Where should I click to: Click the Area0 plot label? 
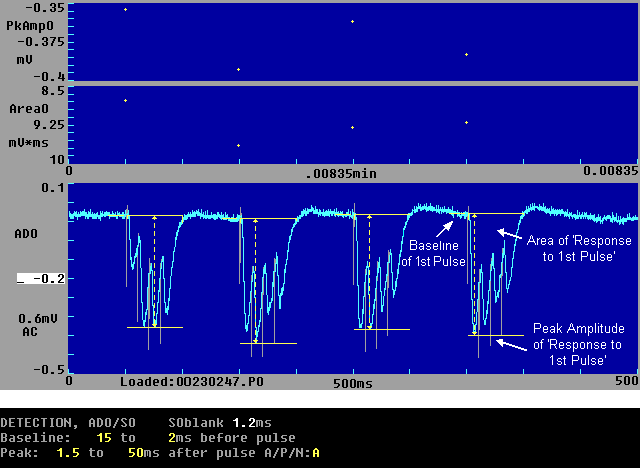tap(22, 107)
